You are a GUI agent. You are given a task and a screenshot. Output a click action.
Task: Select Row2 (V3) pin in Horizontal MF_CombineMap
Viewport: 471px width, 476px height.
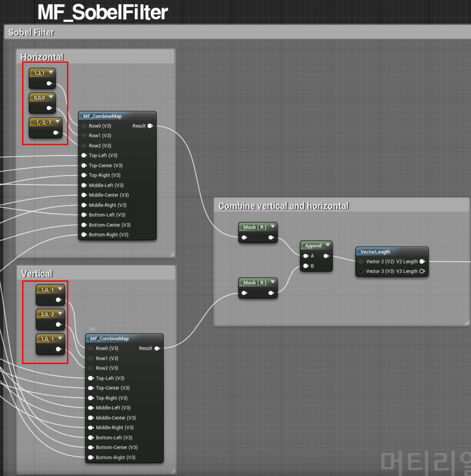[x=84, y=145]
